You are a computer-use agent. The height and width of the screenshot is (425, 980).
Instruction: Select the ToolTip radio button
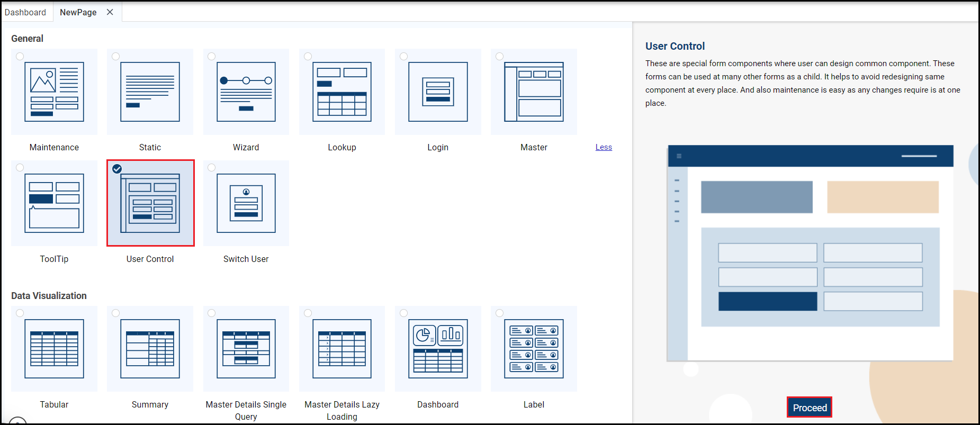(x=20, y=168)
